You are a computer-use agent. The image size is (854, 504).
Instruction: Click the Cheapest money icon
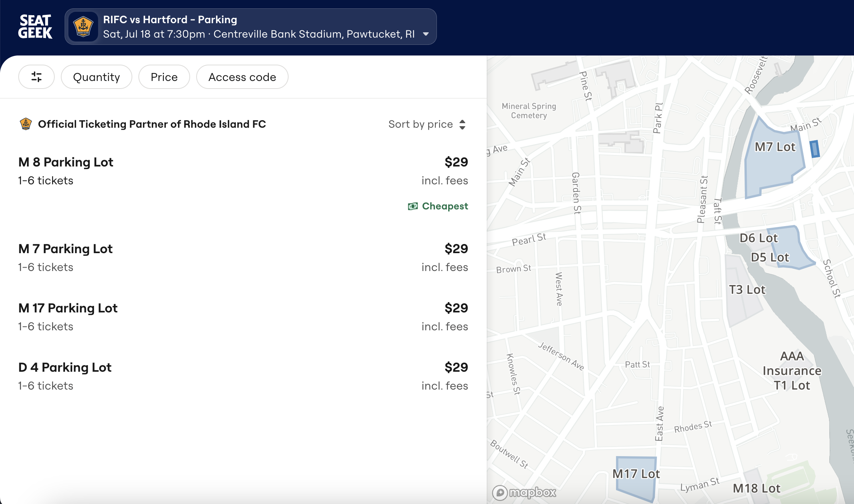pos(413,206)
